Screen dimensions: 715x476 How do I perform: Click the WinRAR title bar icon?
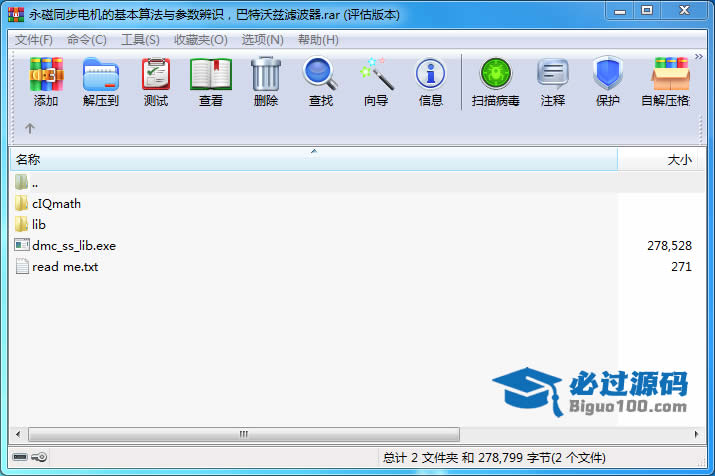coord(16,15)
